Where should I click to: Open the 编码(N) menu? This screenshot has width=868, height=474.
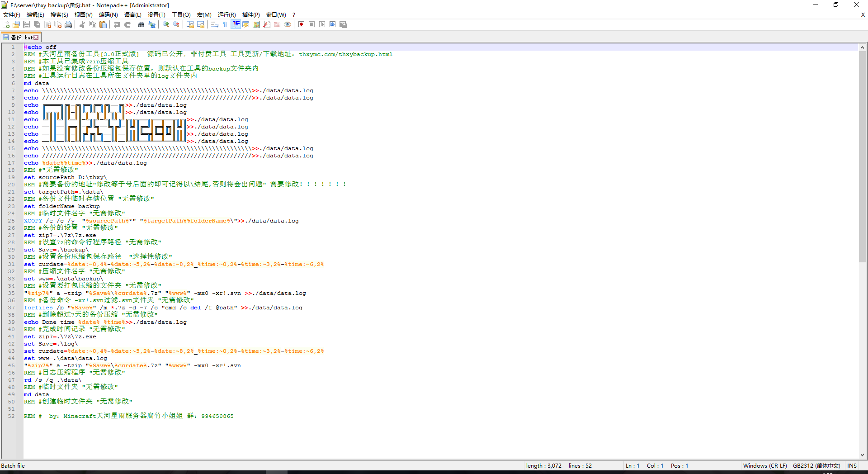point(108,15)
